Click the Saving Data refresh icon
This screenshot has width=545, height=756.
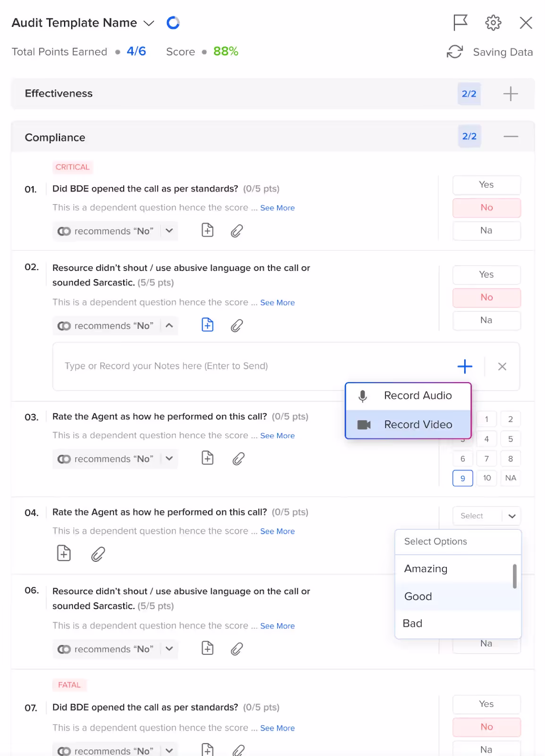(454, 52)
